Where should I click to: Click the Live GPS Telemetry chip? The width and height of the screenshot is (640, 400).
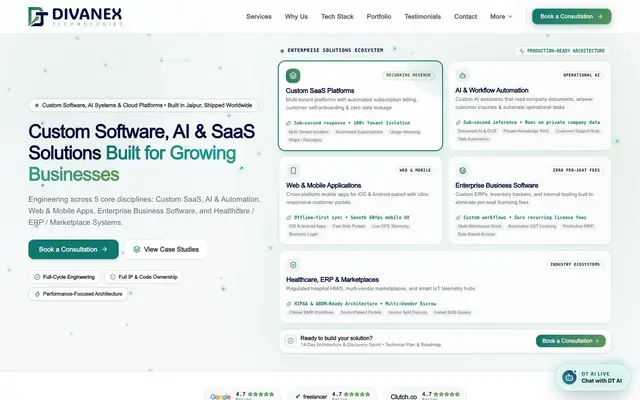pos(390,227)
